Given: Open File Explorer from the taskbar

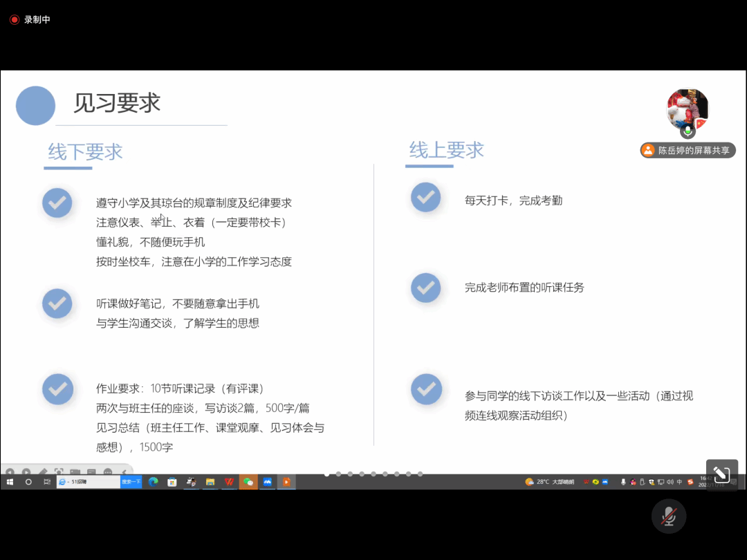Looking at the screenshot, I should [210, 482].
